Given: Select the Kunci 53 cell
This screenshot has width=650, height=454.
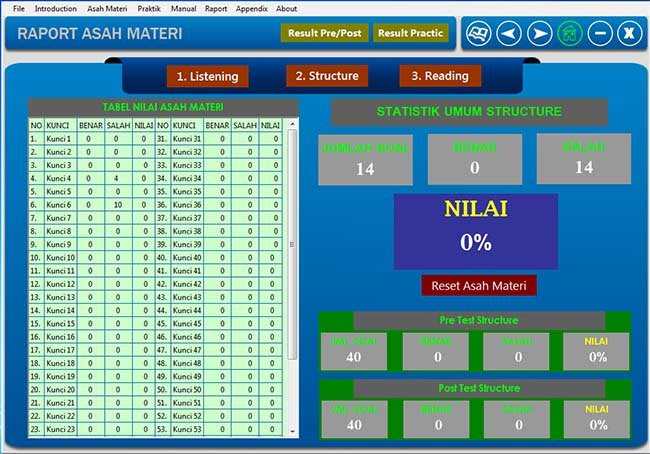Looking at the screenshot, I should (187, 429).
